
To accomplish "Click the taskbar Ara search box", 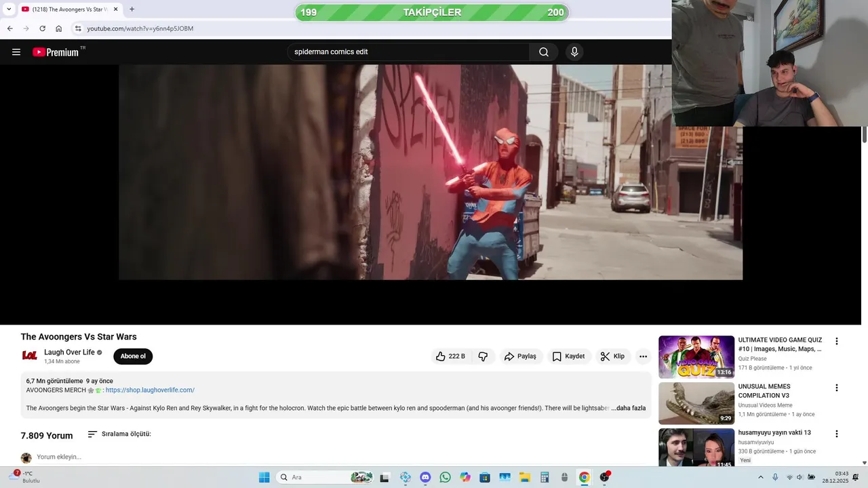I will click(x=325, y=477).
